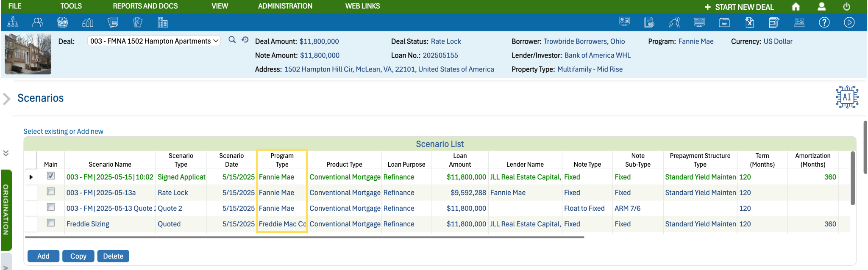
Task: Open the building property icon
Action: [163, 22]
